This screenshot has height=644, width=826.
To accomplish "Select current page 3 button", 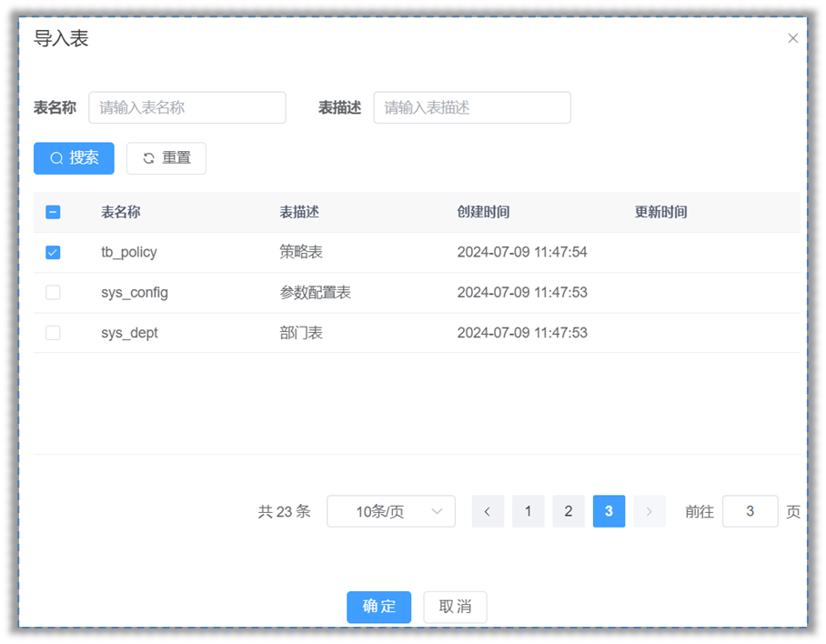I will (x=609, y=511).
